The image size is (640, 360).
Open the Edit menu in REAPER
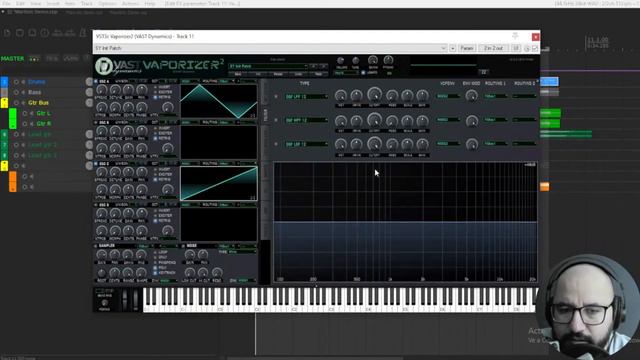pyautogui.click(x=20, y=3)
